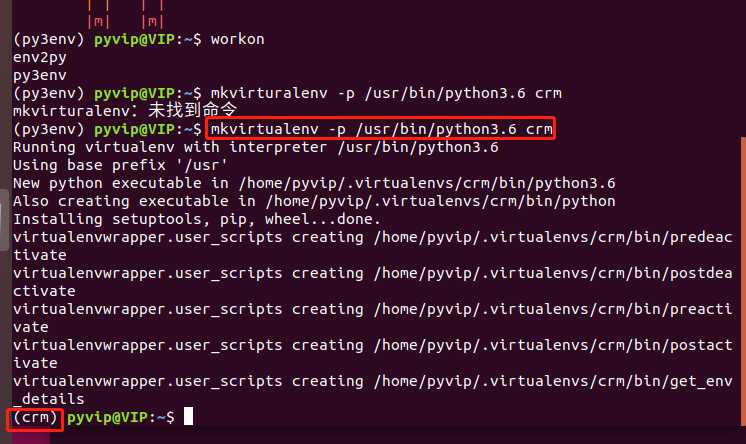Click the line ending in 'crm/bin/postdea'
Viewport: 746px width, 444px height.
click(373, 273)
